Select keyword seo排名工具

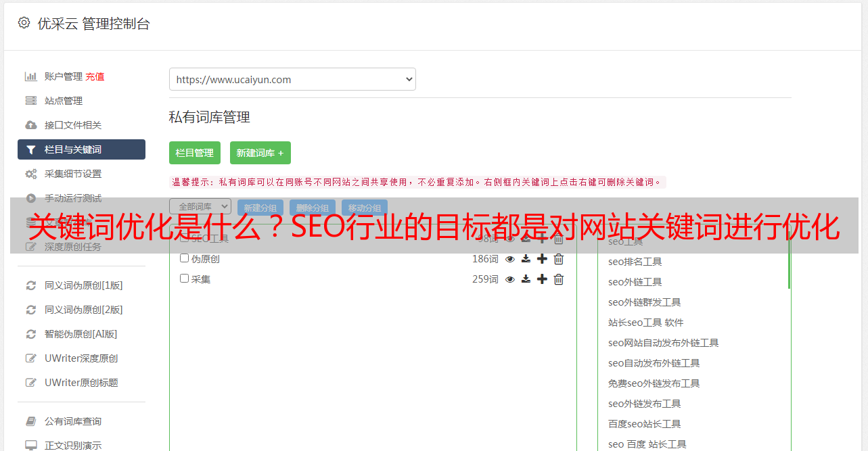point(635,262)
